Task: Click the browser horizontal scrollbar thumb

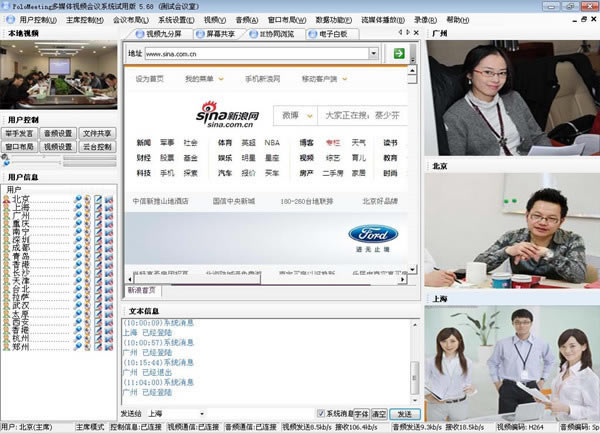Action: click(x=197, y=279)
